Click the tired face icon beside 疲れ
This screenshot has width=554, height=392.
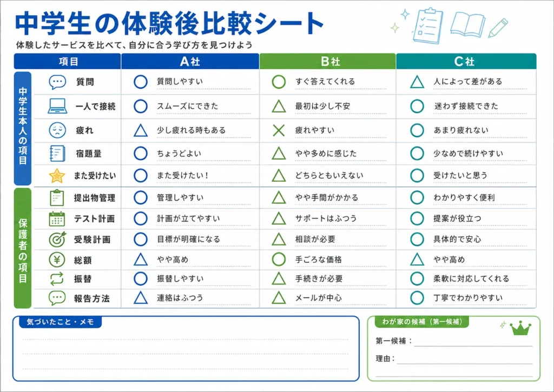pos(57,130)
